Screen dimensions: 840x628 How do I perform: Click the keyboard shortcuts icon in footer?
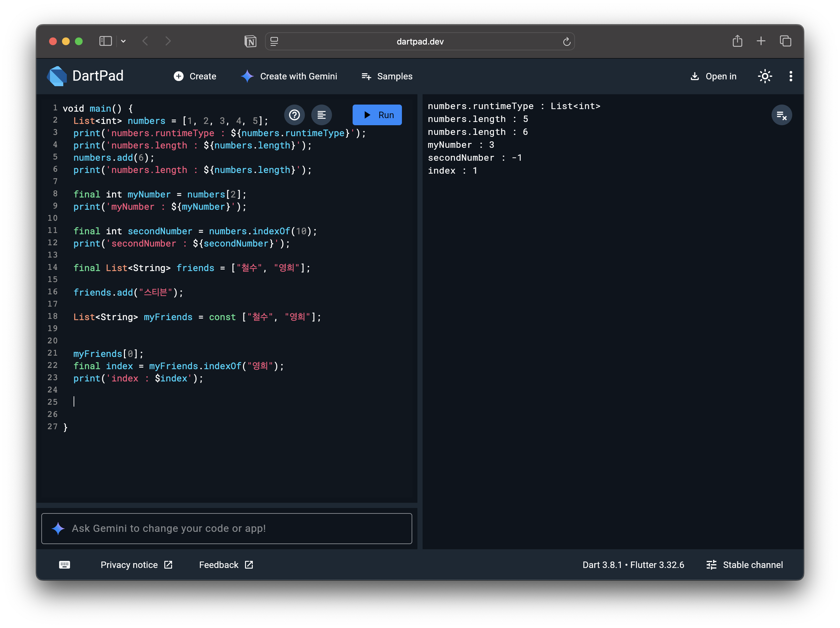click(65, 565)
